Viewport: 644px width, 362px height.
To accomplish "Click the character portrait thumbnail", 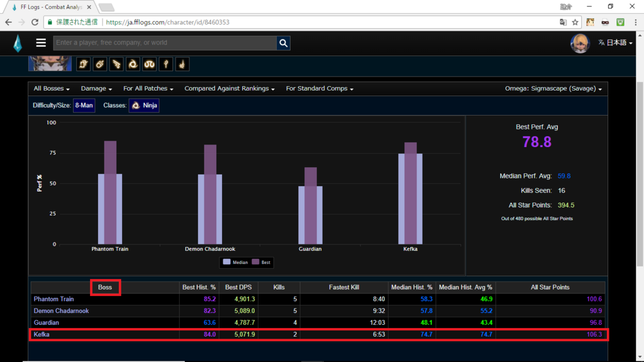I will pyautogui.click(x=50, y=63).
